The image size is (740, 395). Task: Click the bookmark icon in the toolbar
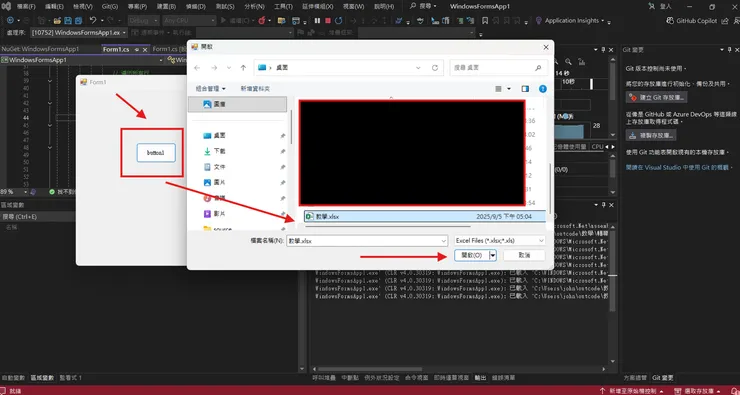[x=485, y=21]
